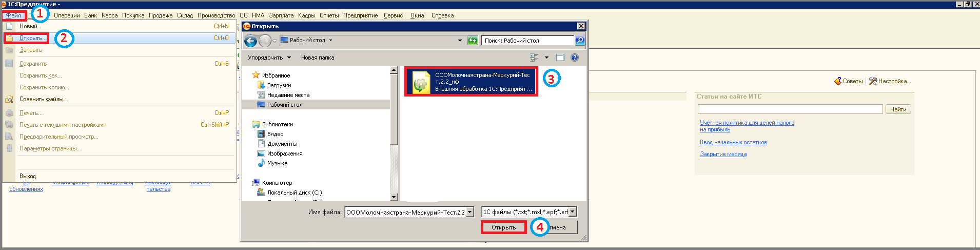Open the 1С файлы type filter dropdown
This screenshot has height=250, width=980.
click(x=573, y=212)
